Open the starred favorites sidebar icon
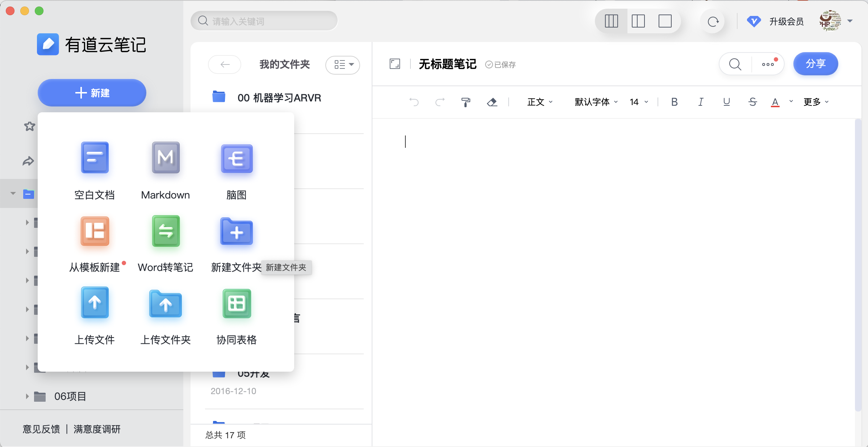Viewport: 868px width, 447px height. (29, 126)
